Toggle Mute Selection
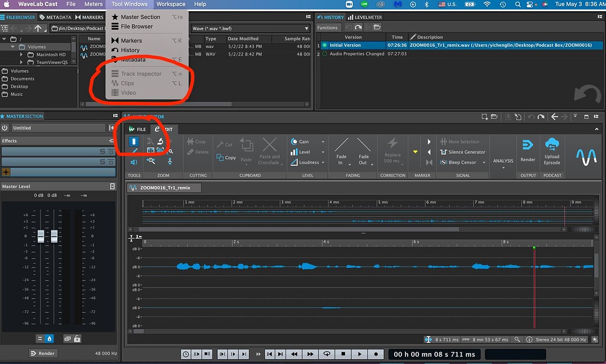Image resolution: width=606 pixels, height=364 pixels. [x=461, y=141]
